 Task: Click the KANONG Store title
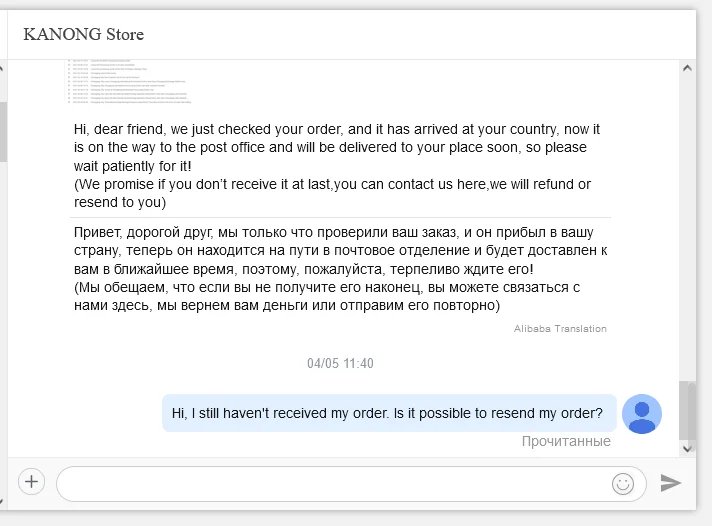[84, 35]
